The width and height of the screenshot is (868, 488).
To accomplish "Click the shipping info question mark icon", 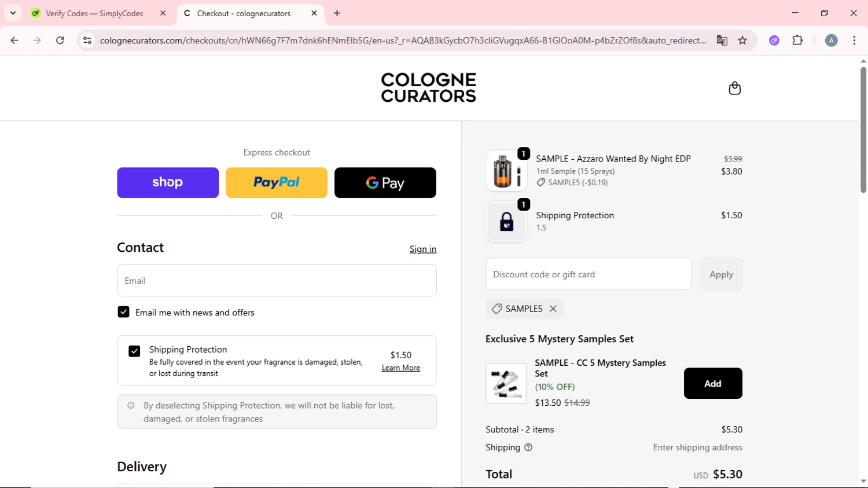I will pyautogui.click(x=528, y=447).
